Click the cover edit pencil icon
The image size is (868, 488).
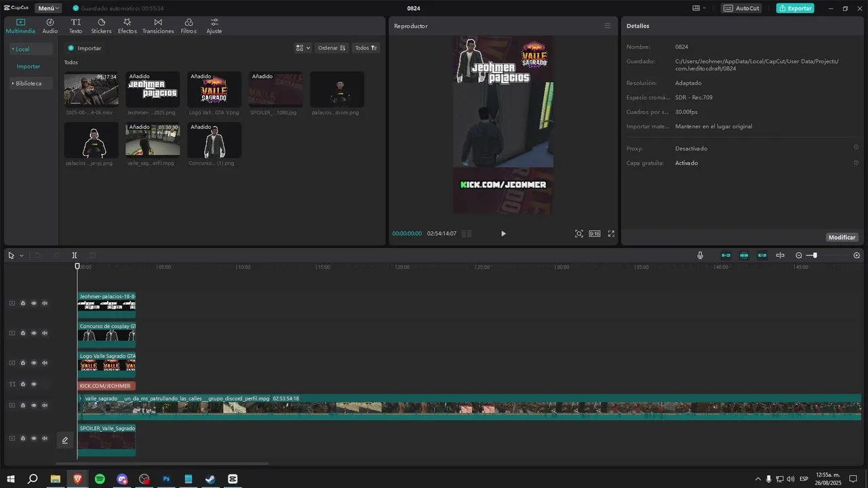pyautogui.click(x=65, y=441)
